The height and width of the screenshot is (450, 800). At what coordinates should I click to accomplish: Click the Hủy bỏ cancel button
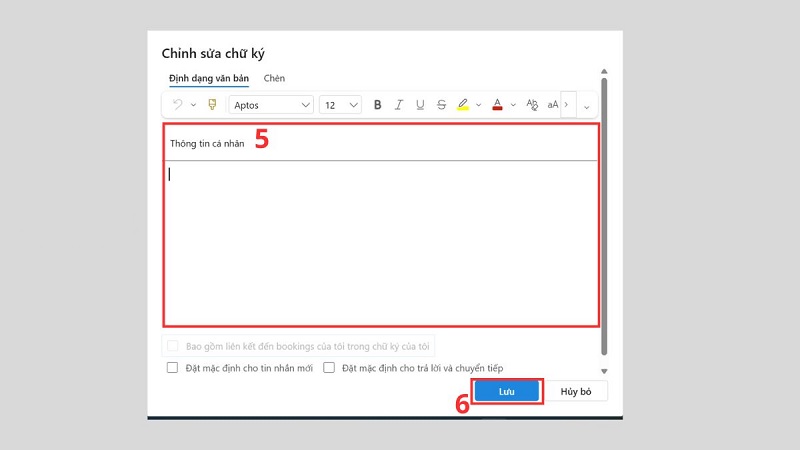[576, 391]
